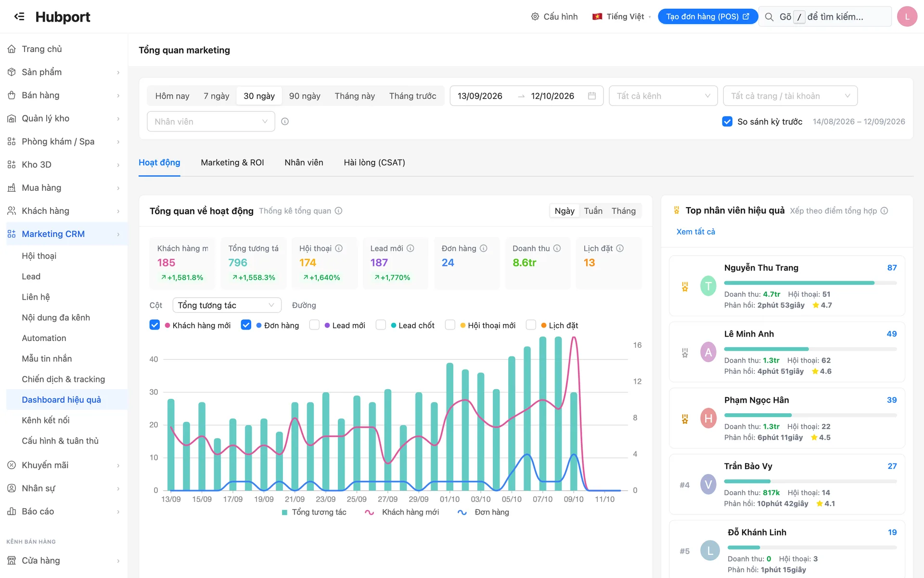Image resolution: width=924 pixels, height=578 pixels.
Task: Click info icon beside Doanh thu metric
Action: 557,248
